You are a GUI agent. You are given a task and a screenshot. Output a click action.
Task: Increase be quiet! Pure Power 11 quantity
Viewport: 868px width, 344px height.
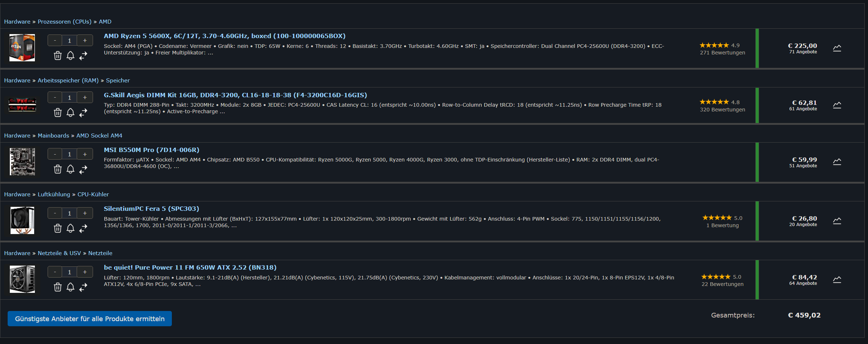[85, 272]
